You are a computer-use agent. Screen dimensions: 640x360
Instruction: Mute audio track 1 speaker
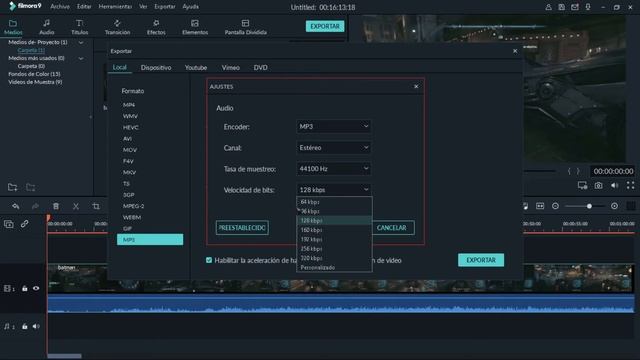tap(36, 326)
